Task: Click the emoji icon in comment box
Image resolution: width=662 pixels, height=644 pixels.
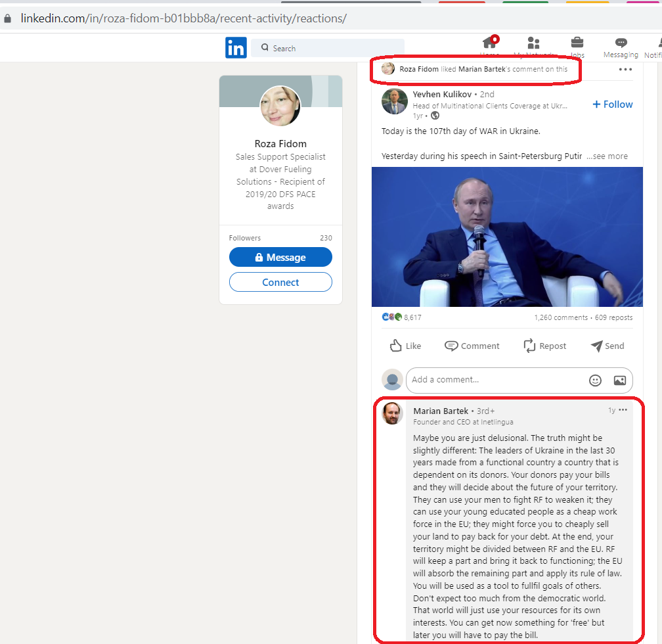Action: (x=595, y=380)
